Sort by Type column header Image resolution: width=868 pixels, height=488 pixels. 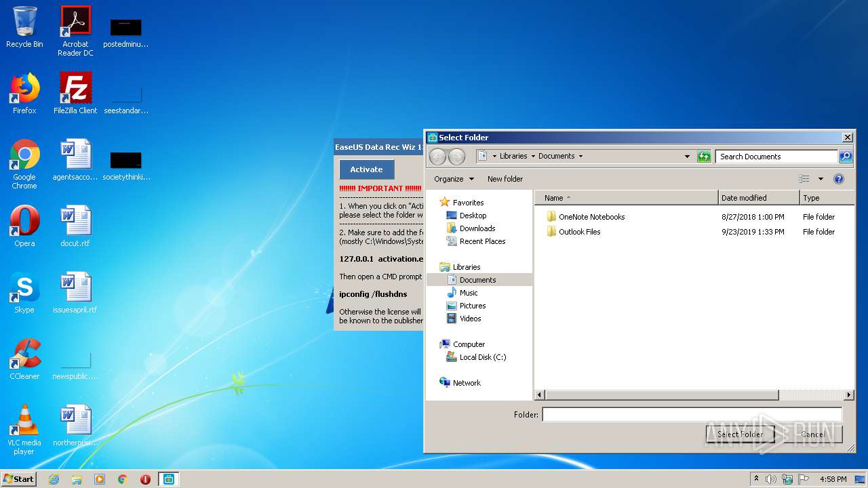tap(827, 198)
